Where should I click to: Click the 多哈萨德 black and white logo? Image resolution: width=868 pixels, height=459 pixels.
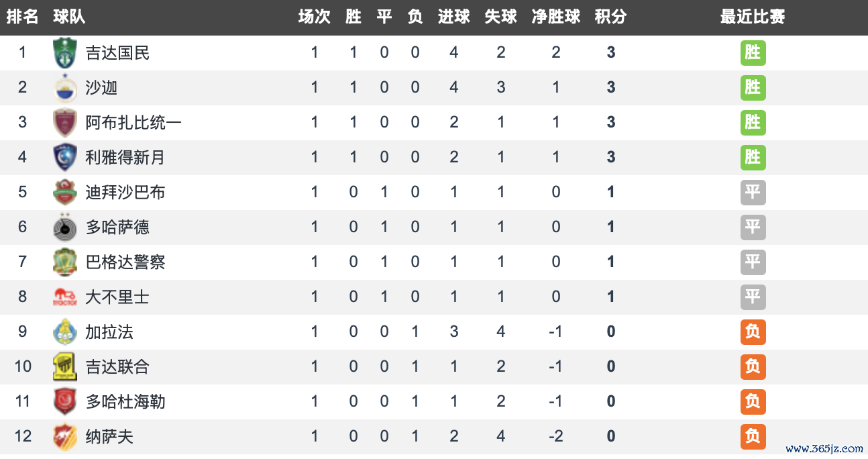coord(65,227)
